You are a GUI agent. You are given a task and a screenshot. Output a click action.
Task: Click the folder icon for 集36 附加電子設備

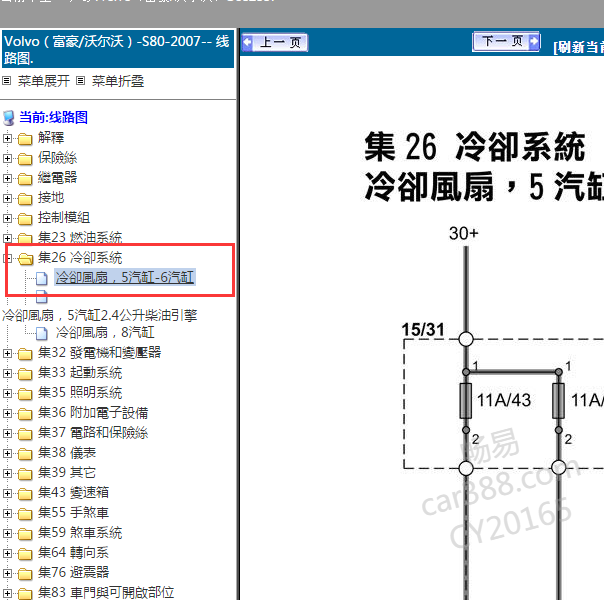(25, 414)
